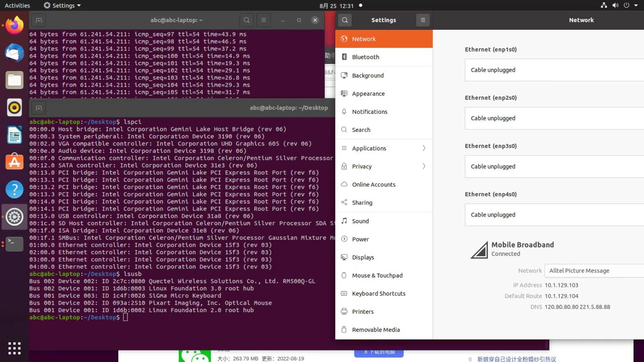This screenshot has width=644, height=362.
Task: Open the clock and calendar panel
Action: 336,5
